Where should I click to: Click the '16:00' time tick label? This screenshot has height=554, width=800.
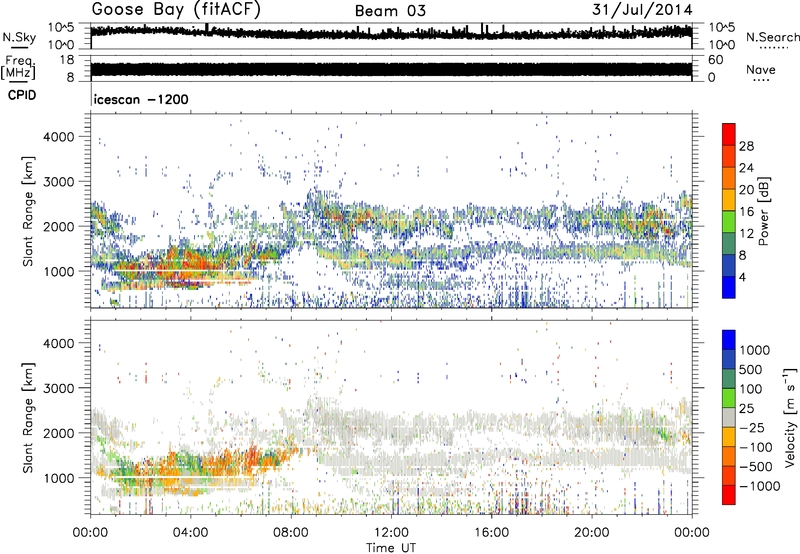[491, 533]
